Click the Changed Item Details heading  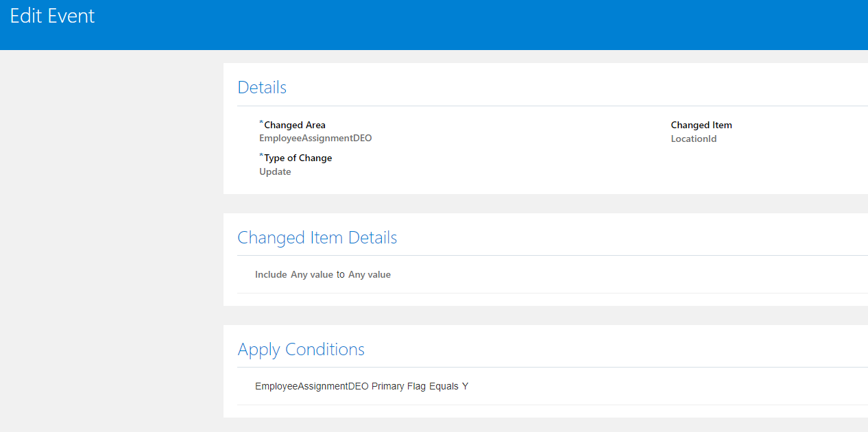tap(317, 238)
